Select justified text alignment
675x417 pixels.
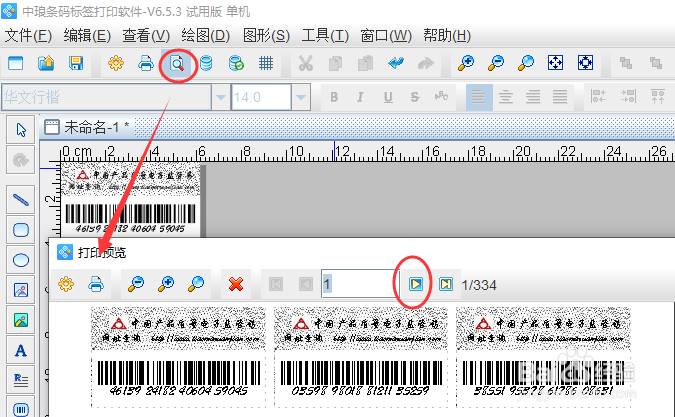pos(560,97)
